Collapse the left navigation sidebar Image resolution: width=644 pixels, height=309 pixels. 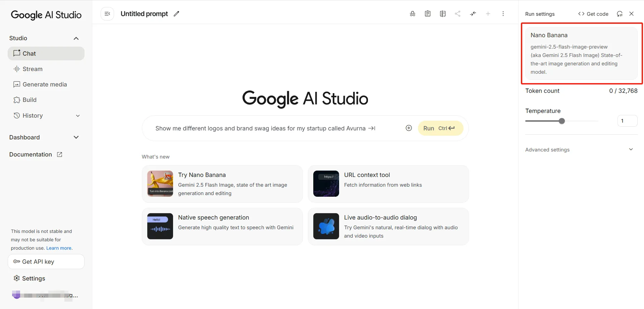point(107,14)
